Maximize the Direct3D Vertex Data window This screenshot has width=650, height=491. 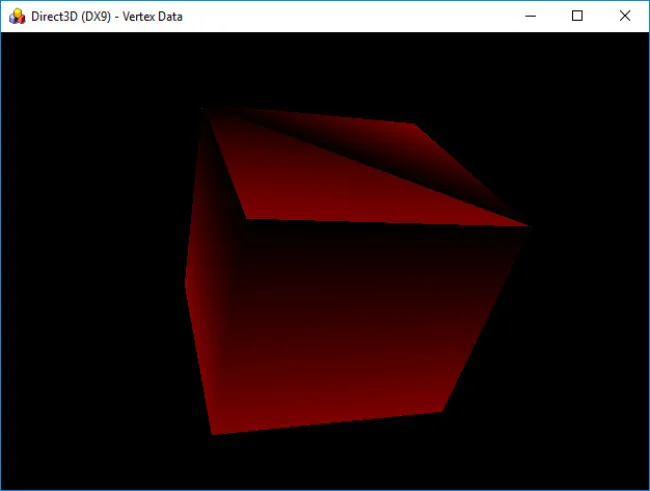(x=577, y=16)
